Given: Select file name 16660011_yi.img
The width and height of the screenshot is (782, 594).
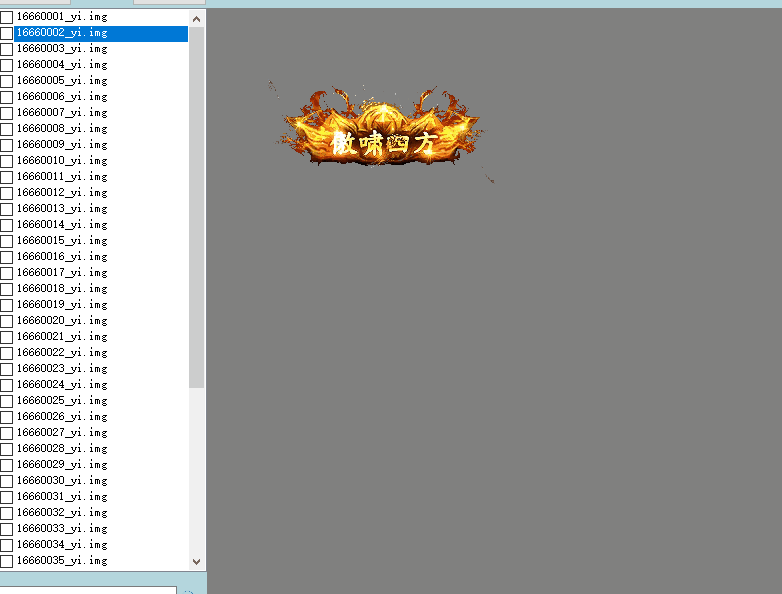Looking at the screenshot, I should point(62,177).
